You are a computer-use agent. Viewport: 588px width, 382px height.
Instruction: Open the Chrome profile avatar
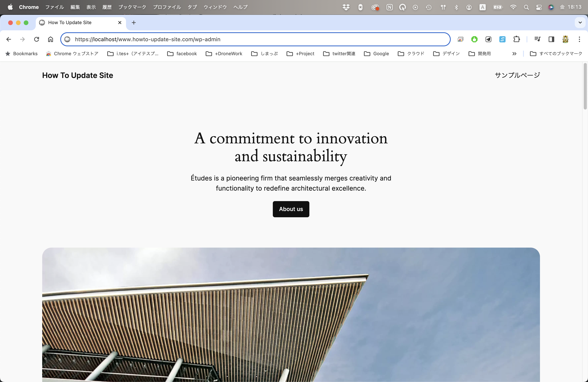coord(565,39)
